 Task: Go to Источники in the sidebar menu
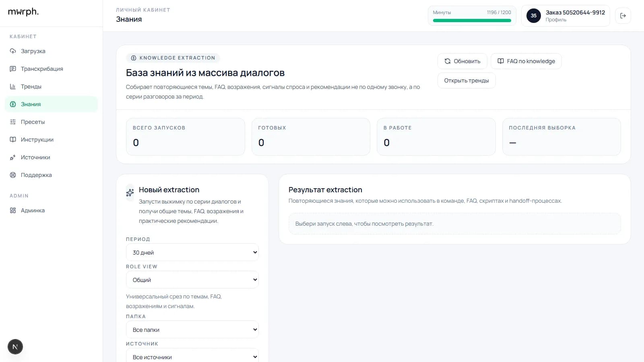pos(35,157)
